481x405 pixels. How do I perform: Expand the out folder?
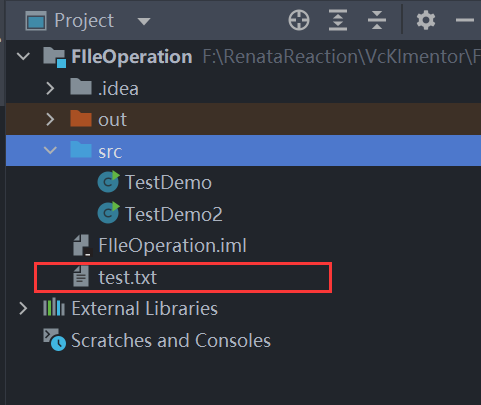point(50,119)
